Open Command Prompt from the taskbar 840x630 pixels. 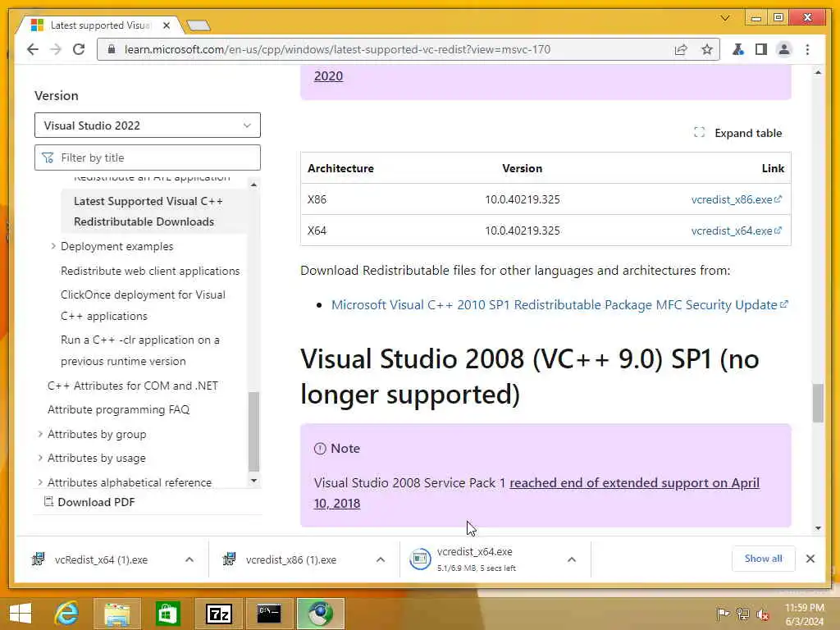click(x=268, y=614)
